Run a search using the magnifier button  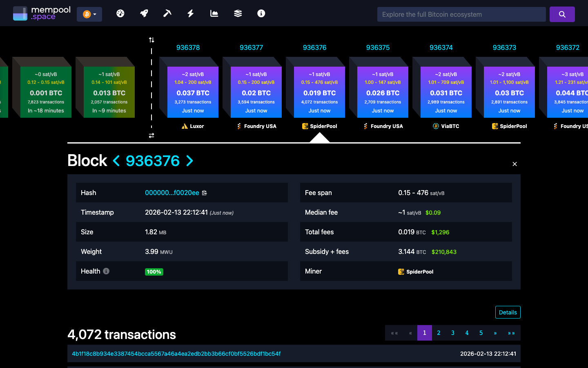point(562,14)
